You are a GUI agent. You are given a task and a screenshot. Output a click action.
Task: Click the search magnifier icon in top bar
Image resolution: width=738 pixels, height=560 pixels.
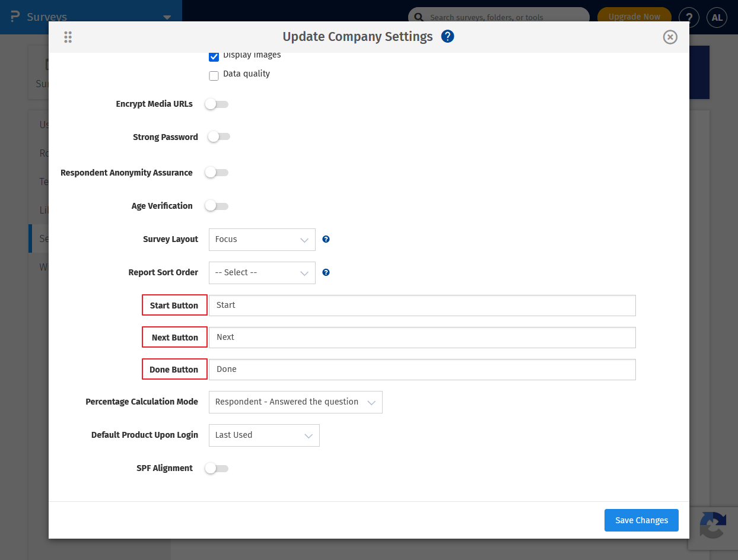click(x=418, y=17)
